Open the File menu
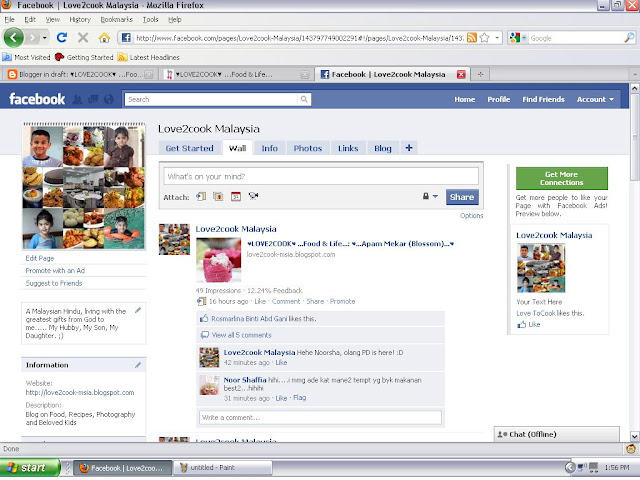640x480 pixels. pyautogui.click(x=9, y=19)
